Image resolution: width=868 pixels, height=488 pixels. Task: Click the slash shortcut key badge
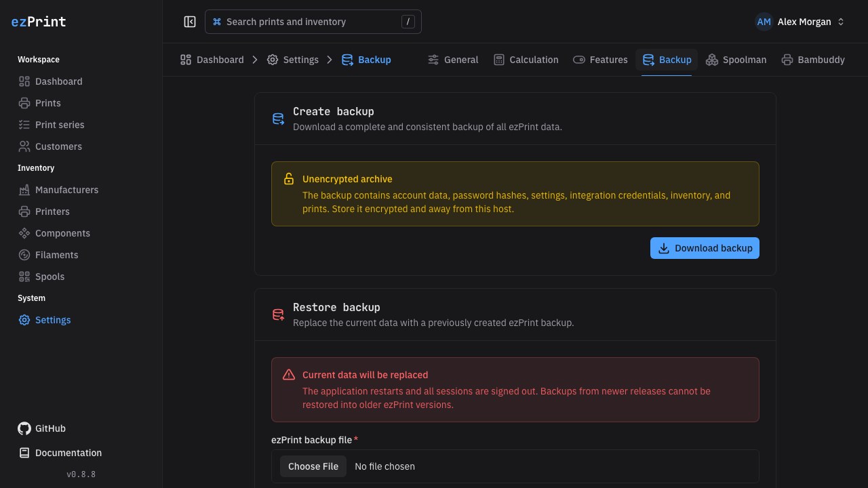point(408,22)
